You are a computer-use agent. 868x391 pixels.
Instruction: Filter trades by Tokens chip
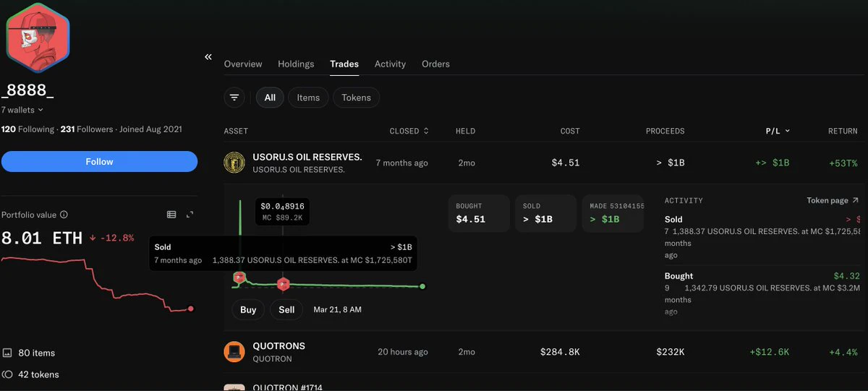coord(357,98)
